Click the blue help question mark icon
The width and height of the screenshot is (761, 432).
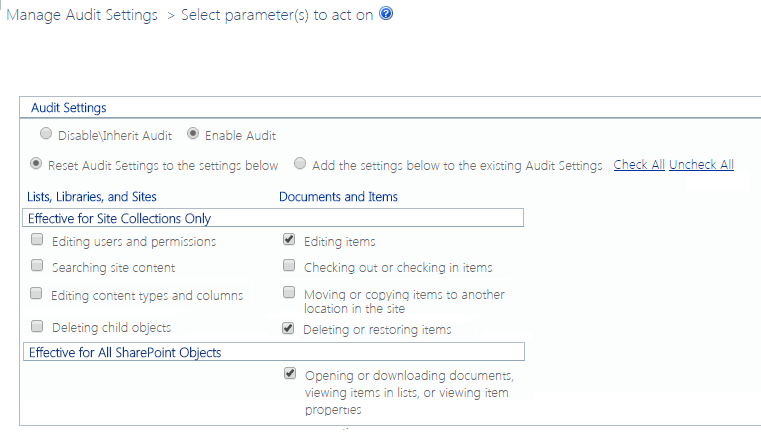coord(386,15)
